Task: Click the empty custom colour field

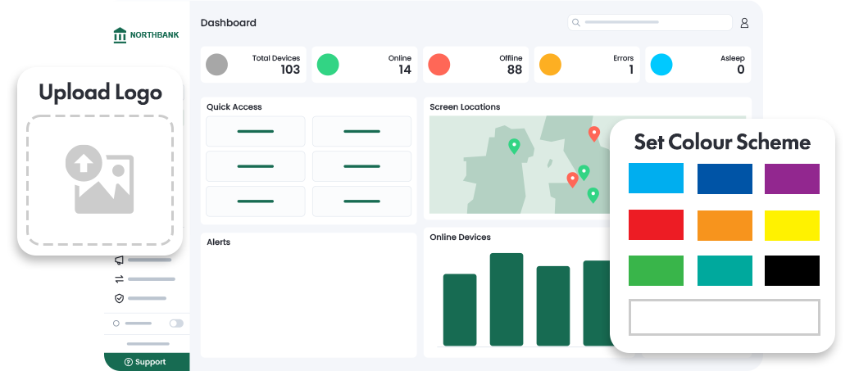Action: click(x=724, y=317)
